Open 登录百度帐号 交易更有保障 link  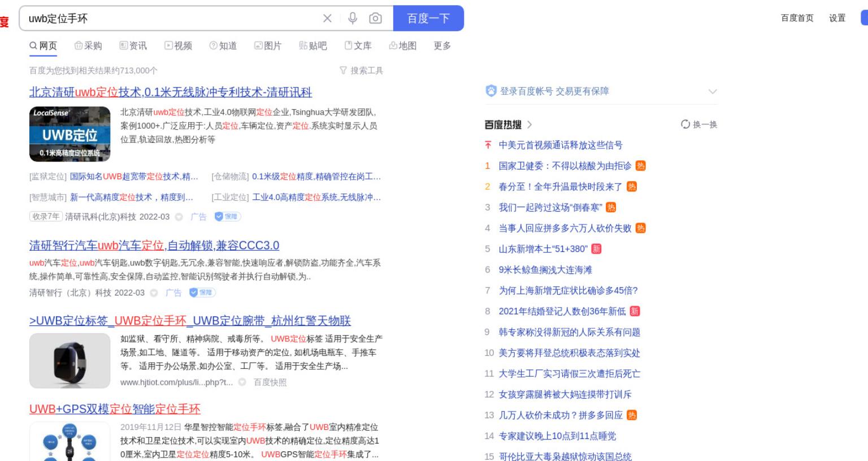click(x=554, y=91)
